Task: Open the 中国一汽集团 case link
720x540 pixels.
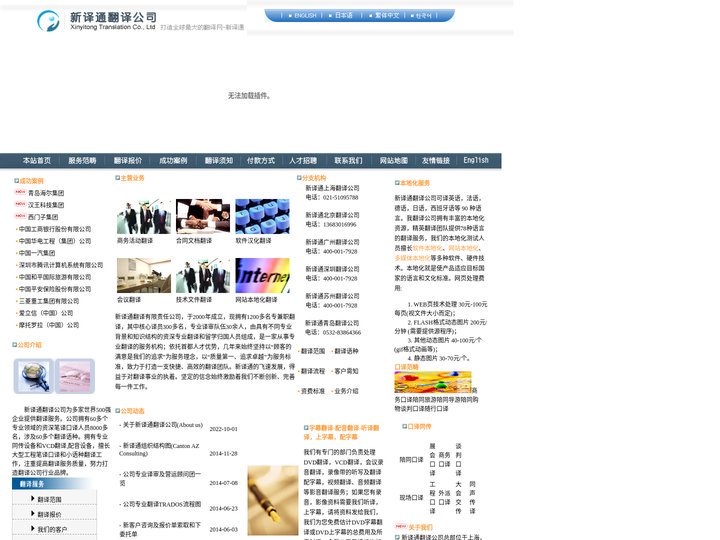Action: pyautogui.click(x=37, y=253)
